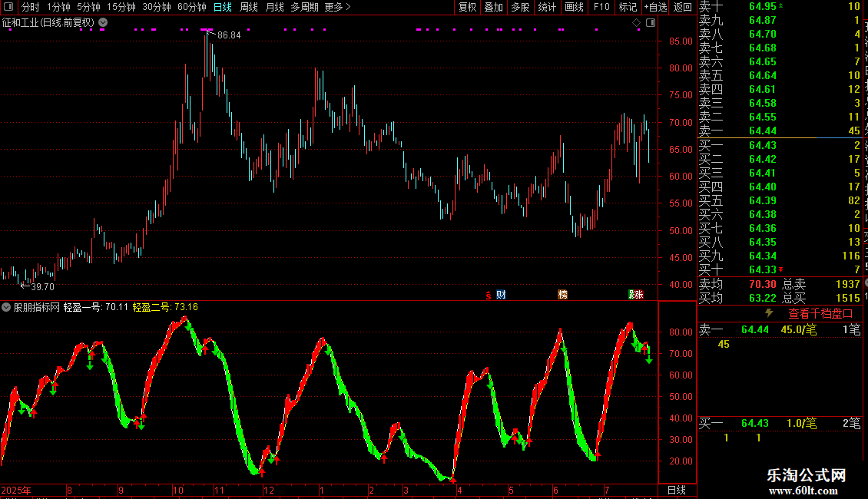Image resolution: width=868 pixels, height=499 pixels.
Task: Click the 39.70 low price label
Action: tap(42, 287)
